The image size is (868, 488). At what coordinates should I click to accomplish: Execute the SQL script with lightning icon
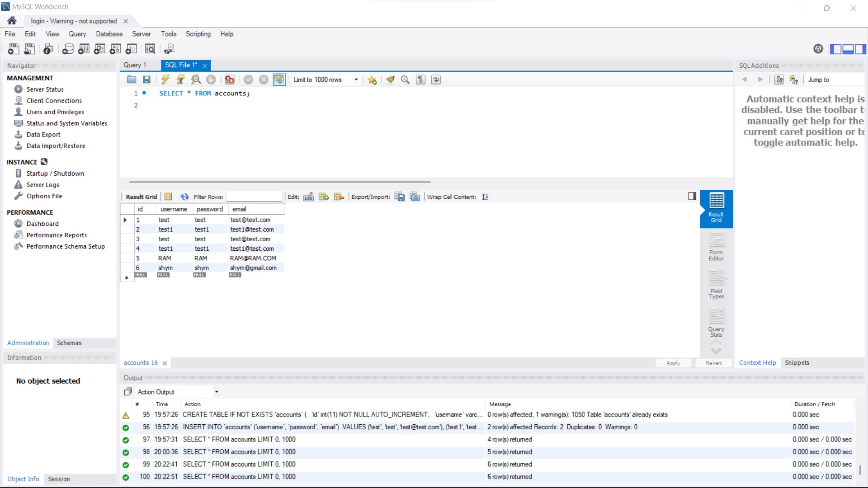pos(165,80)
